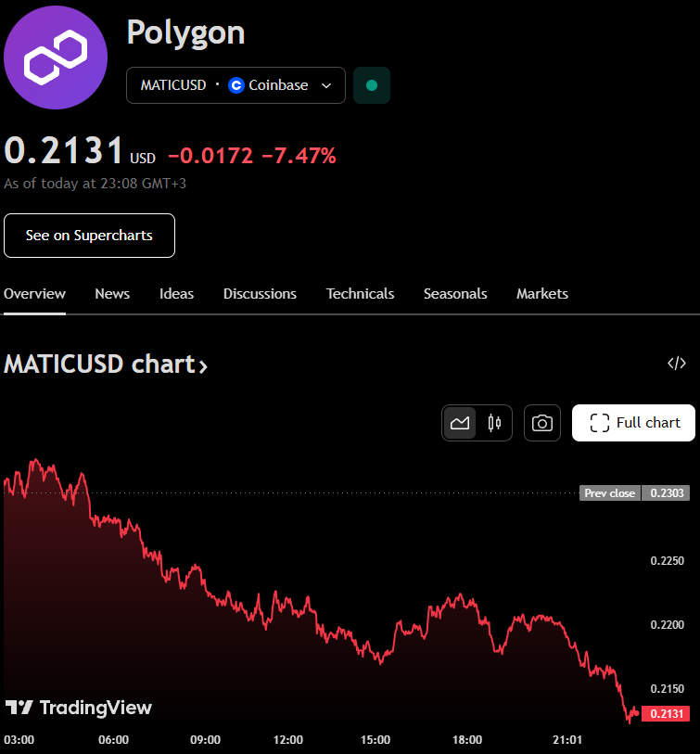Screen dimensions: 700x754
Task: Click See on Supercharts button
Action: coord(89,236)
